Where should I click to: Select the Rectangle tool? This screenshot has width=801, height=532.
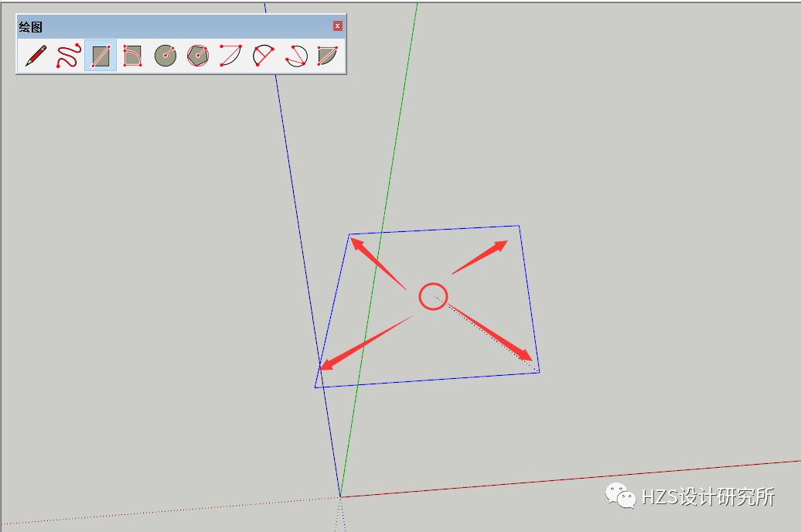pos(101,55)
